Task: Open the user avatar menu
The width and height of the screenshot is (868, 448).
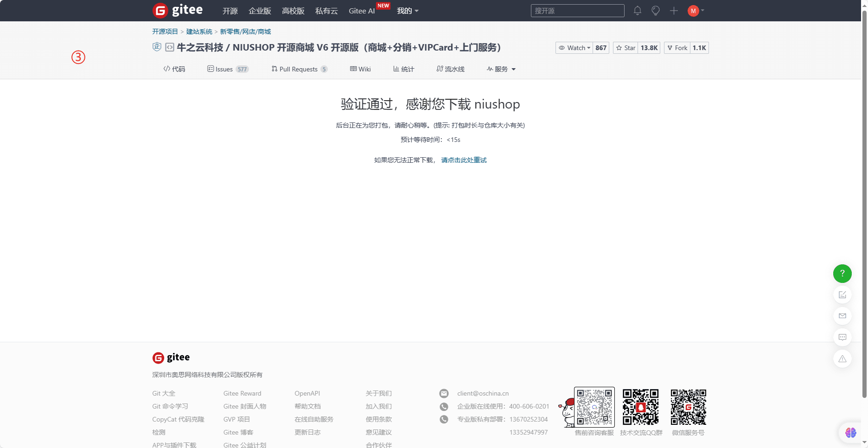Action: click(x=695, y=11)
